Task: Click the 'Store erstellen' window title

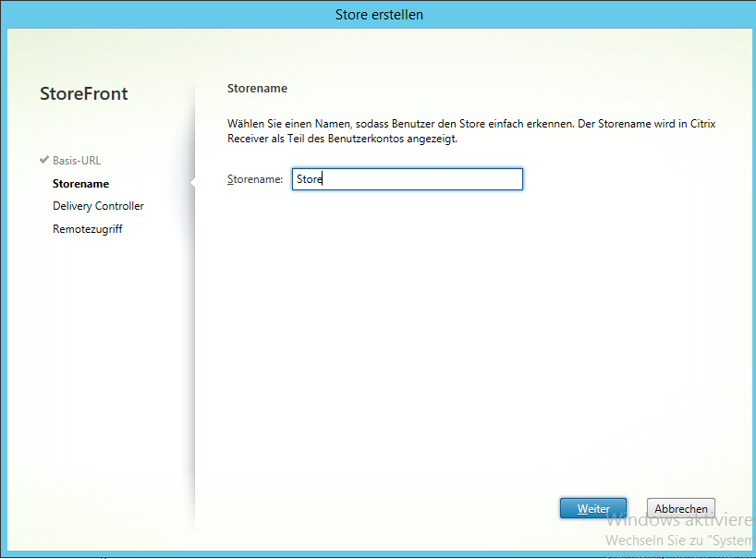Action: (x=379, y=15)
